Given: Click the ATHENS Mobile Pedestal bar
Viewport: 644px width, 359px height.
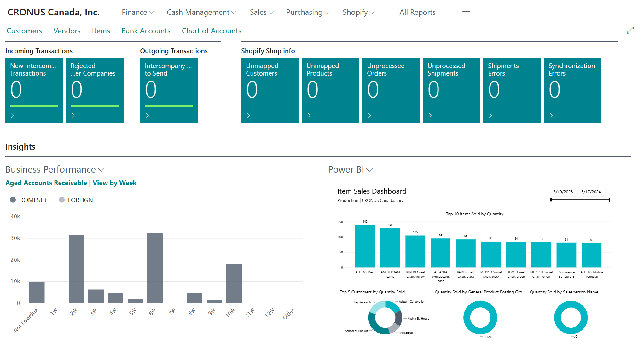Looking at the screenshot, I should coord(592,255).
